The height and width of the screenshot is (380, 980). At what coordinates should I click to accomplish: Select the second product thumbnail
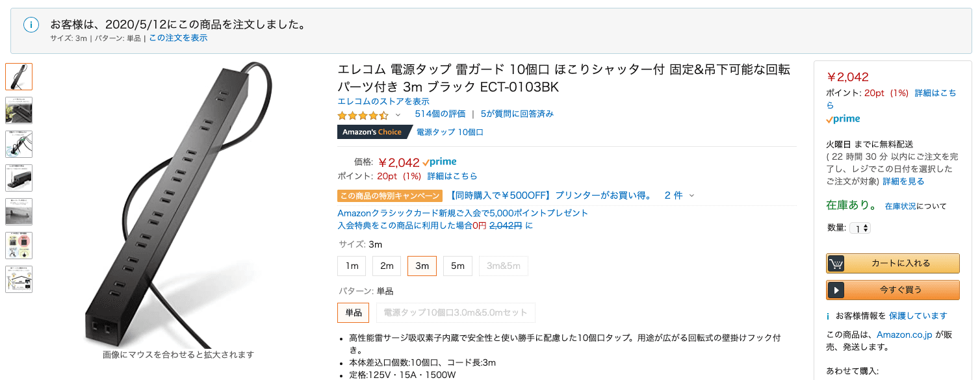pyautogui.click(x=19, y=110)
